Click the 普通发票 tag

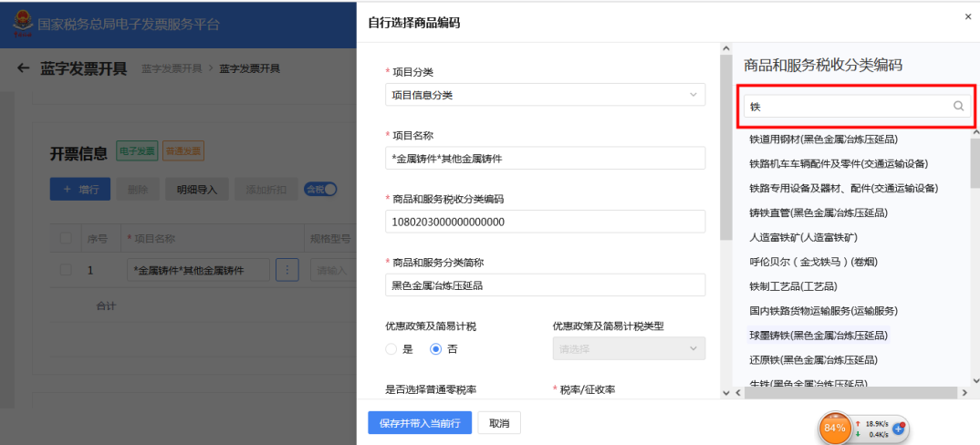[x=183, y=151]
